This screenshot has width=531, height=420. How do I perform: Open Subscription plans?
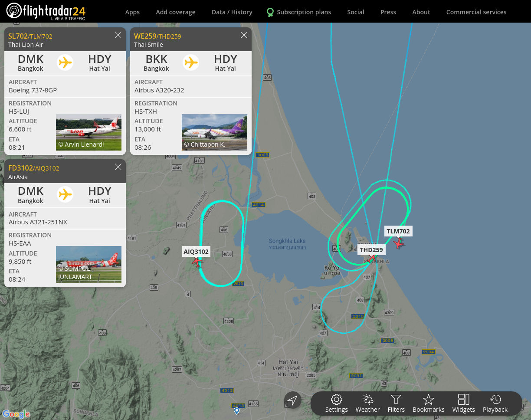point(304,12)
